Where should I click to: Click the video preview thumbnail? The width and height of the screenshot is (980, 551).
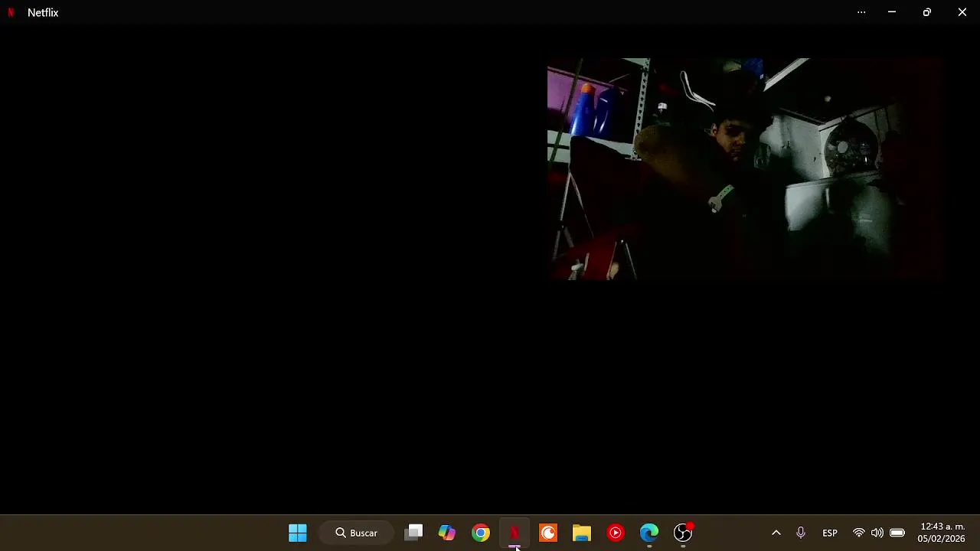coord(744,169)
